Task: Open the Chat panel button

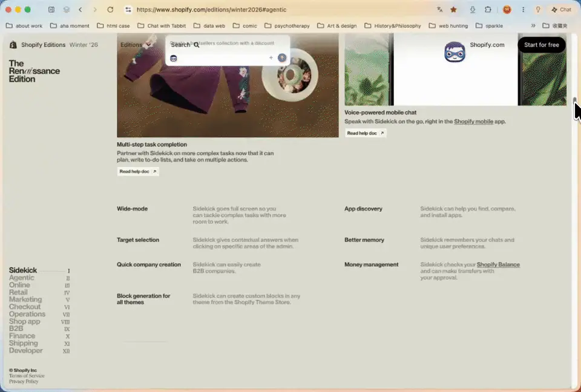Action: pyautogui.click(x=561, y=10)
